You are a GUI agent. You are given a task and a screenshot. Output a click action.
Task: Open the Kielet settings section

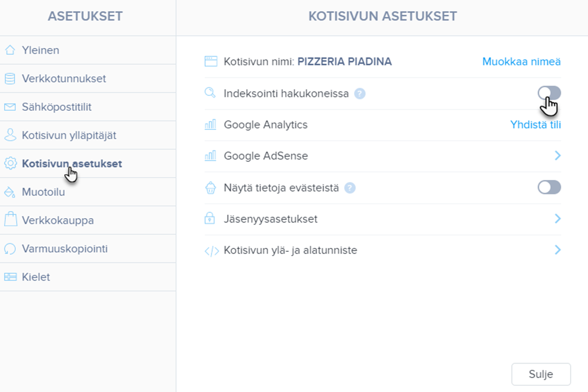click(36, 277)
